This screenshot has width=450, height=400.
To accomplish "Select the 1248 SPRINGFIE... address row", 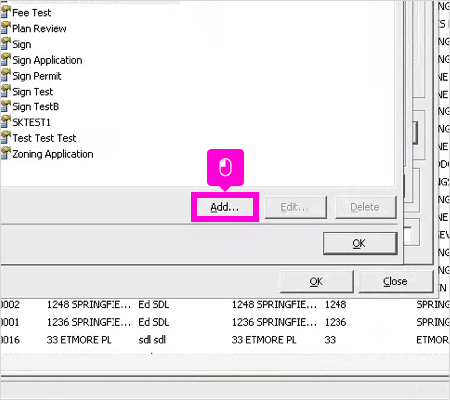I will tap(225, 304).
